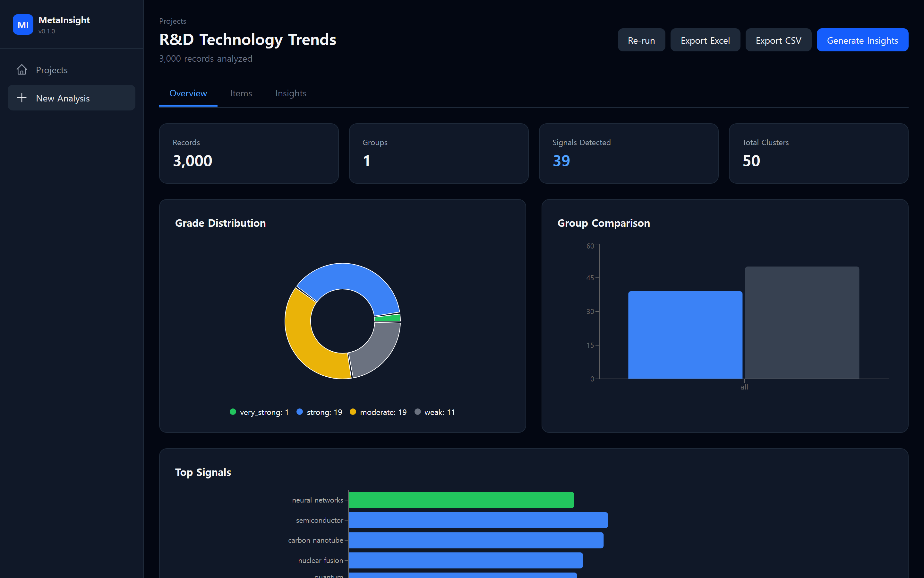Screen dimensions: 924x578
Task: Click the 'all' axis label
Action: (744, 387)
